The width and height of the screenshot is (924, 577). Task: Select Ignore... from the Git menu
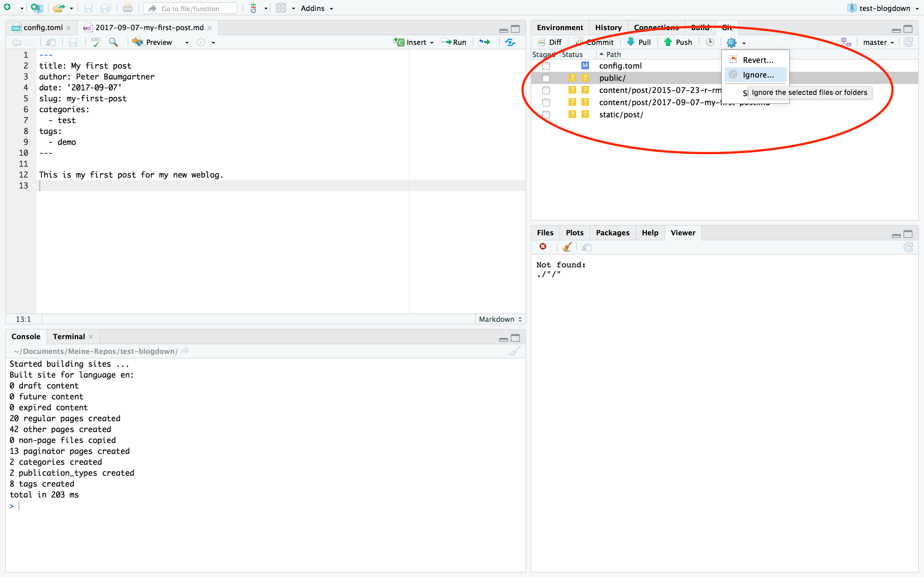pyautogui.click(x=758, y=75)
